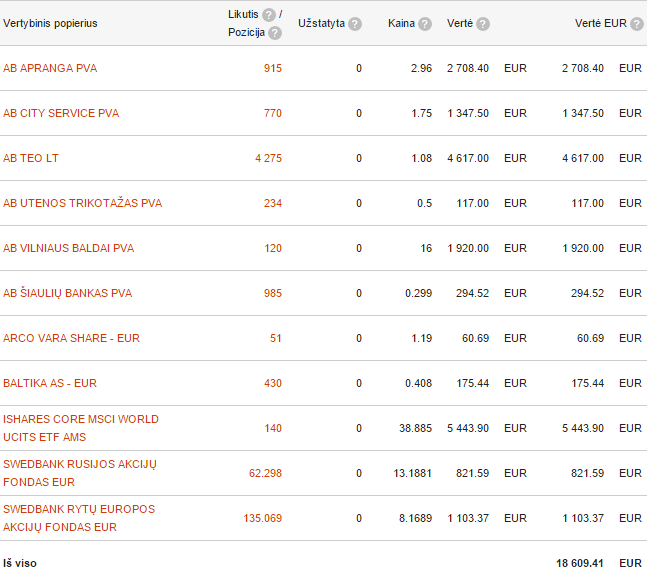This screenshot has width=647, height=575.
Task: Click price 8.1689 in Rytų Europos row
Action: pyautogui.click(x=415, y=518)
